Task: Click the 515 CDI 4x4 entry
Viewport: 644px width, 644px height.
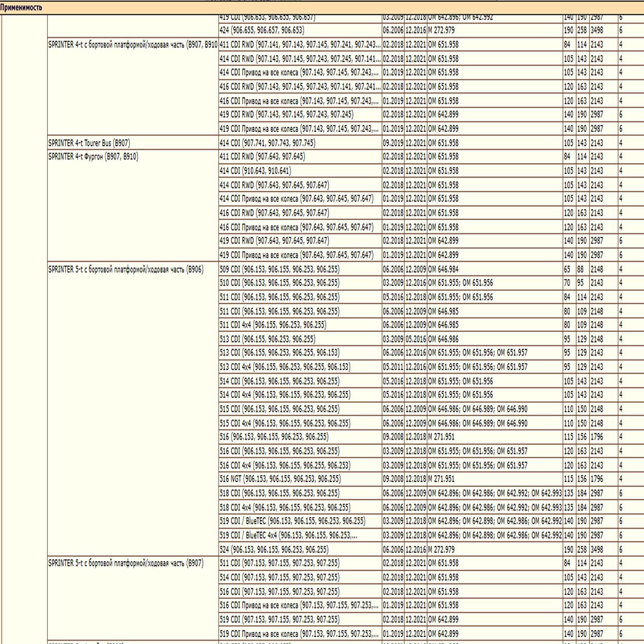Action: point(285,423)
